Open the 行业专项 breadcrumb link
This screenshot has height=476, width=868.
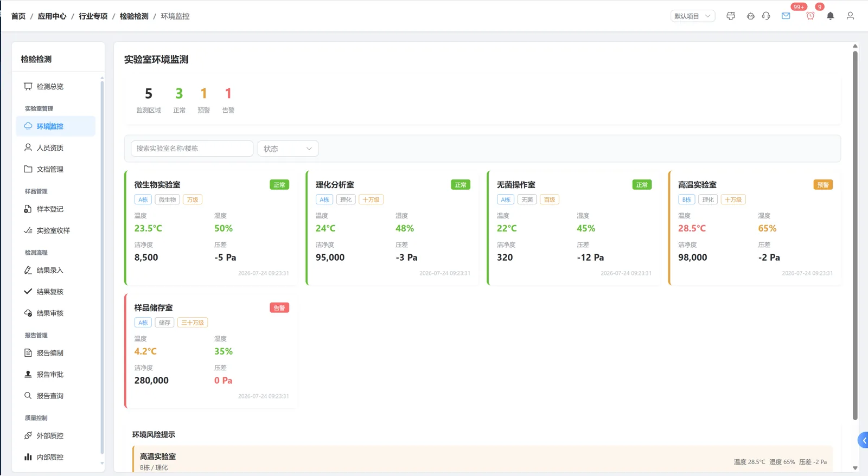tap(93, 16)
